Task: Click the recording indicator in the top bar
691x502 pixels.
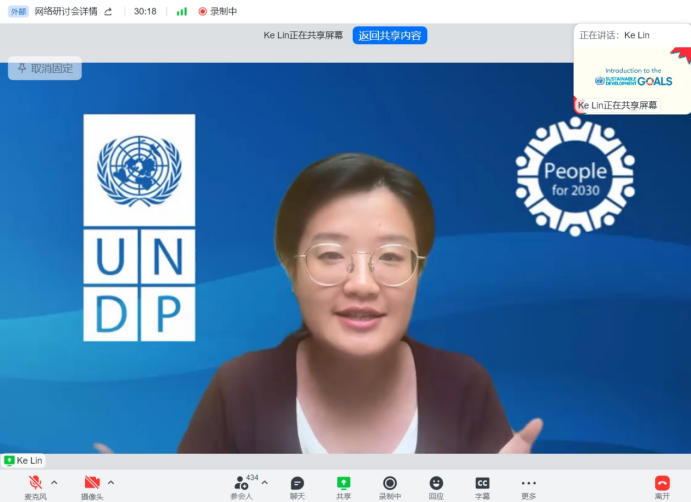Action: pyautogui.click(x=218, y=11)
